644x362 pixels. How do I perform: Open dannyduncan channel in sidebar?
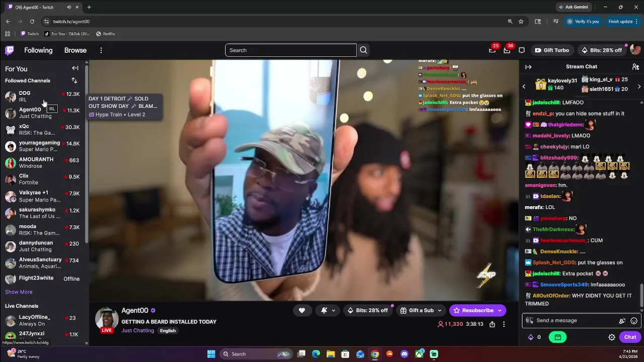pos(43,246)
